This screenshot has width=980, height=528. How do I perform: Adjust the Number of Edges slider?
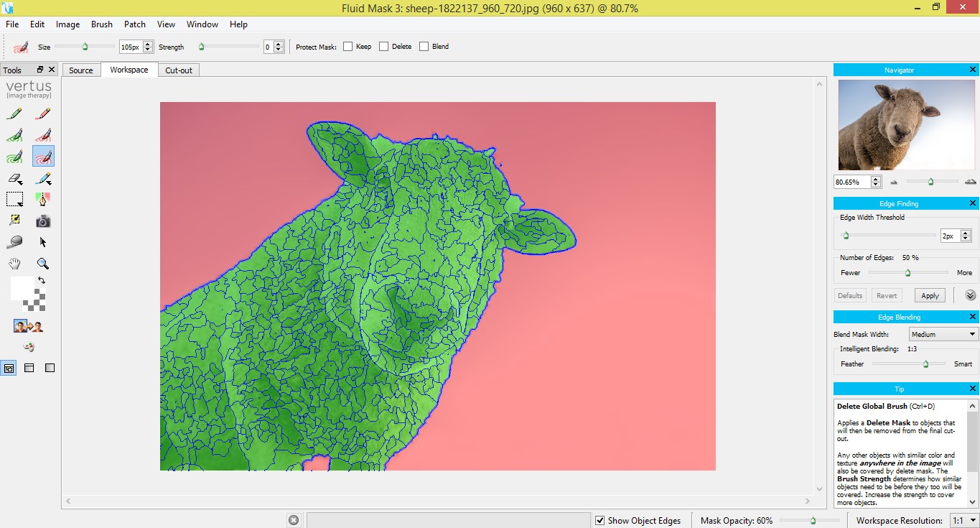click(908, 273)
